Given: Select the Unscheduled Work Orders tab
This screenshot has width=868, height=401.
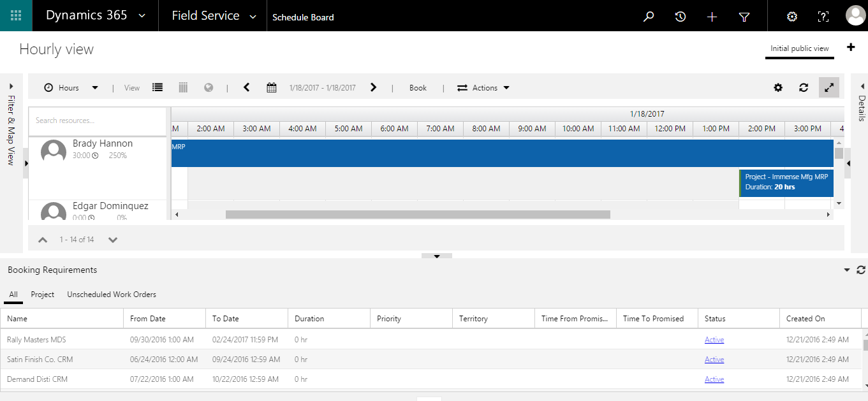Looking at the screenshot, I should point(112,295).
